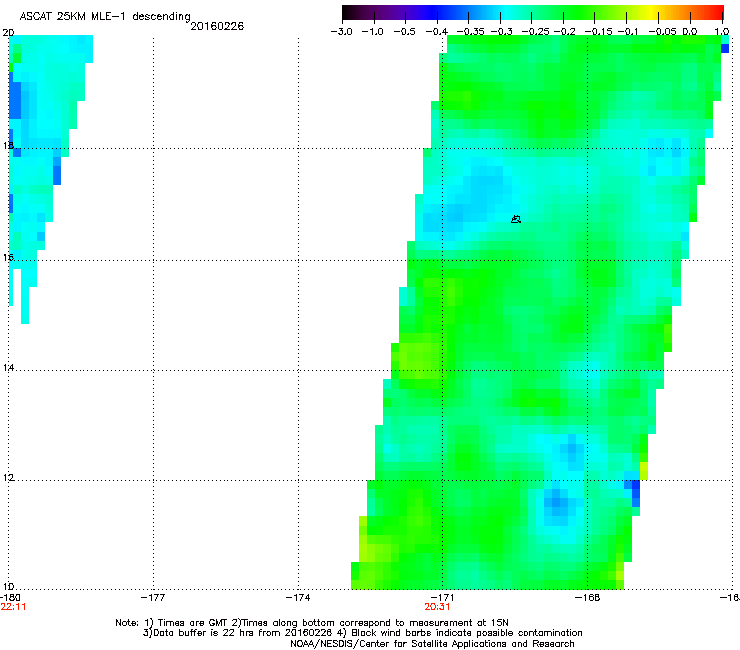Click the -1.0 label on the color scale
The width and height of the screenshot is (740, 650).
point(372,32)
